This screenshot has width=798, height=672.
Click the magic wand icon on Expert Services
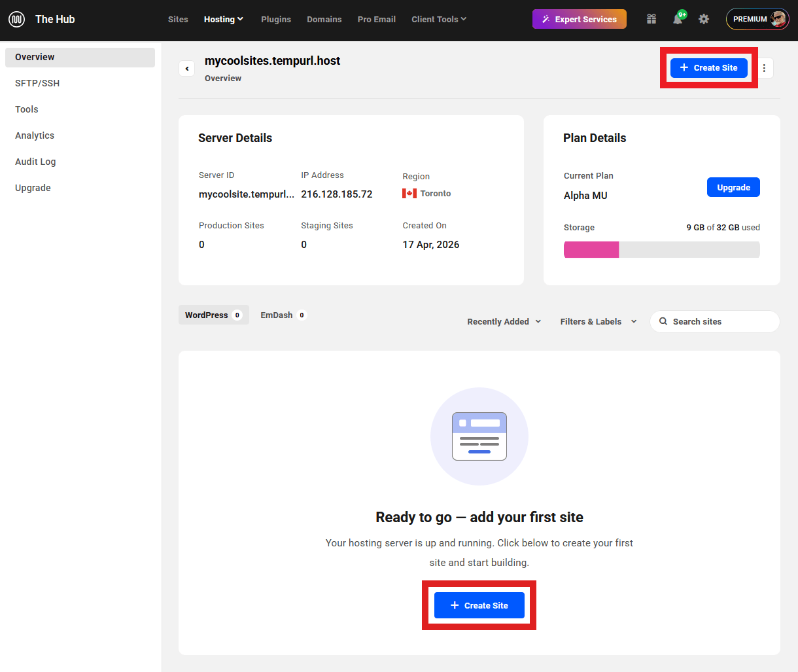click(546, 19)
